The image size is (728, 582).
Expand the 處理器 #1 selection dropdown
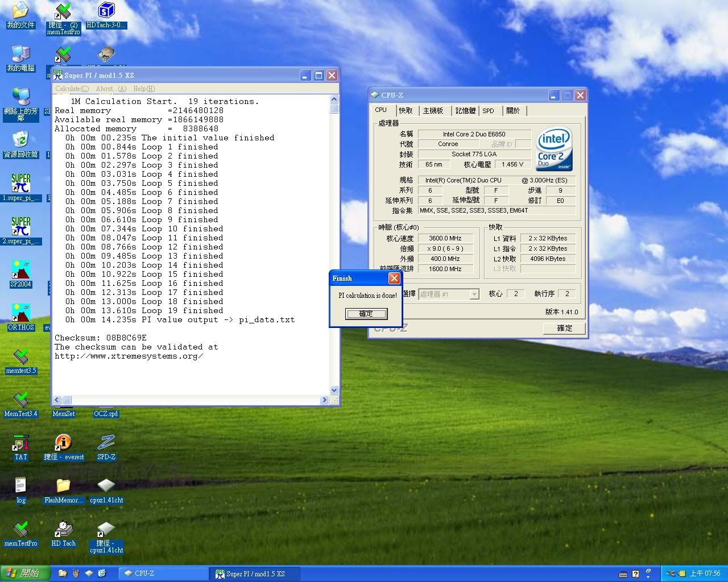pyautogui.click(x=474, y=294)
